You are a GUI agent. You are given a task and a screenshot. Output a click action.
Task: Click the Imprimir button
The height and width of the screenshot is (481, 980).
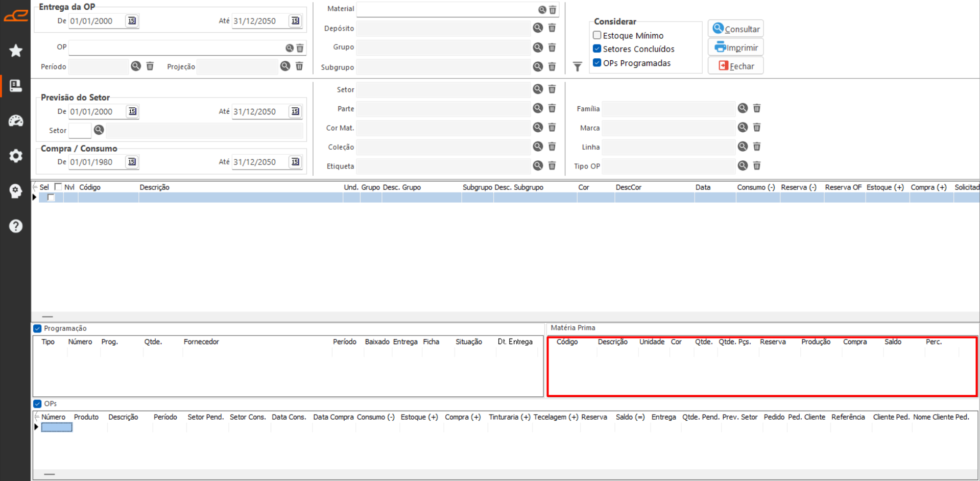[736, 47]
